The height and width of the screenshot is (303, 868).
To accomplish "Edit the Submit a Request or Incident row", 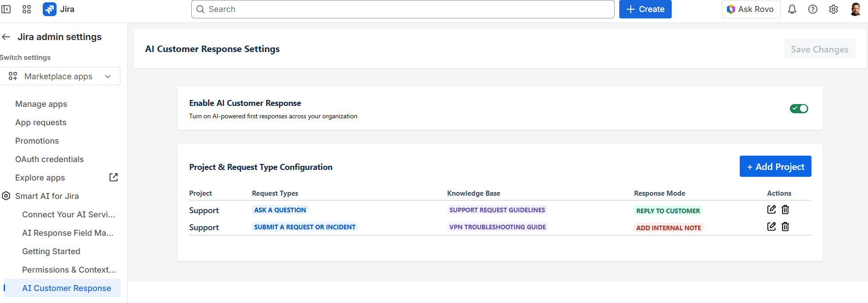I will (771, 227).
